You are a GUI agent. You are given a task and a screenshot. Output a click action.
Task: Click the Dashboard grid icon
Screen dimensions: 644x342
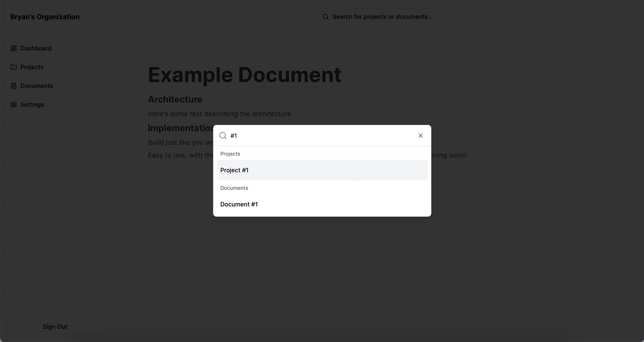[13, 48]
